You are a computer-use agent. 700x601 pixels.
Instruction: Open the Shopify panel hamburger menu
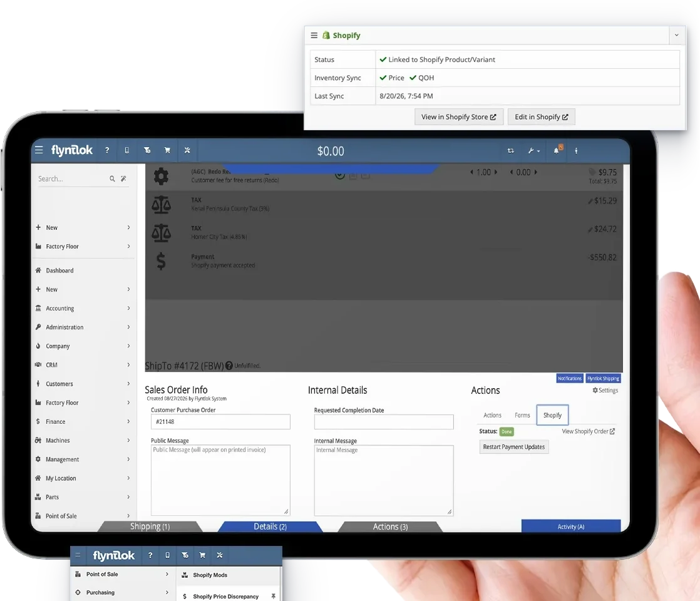click(314, 35)
